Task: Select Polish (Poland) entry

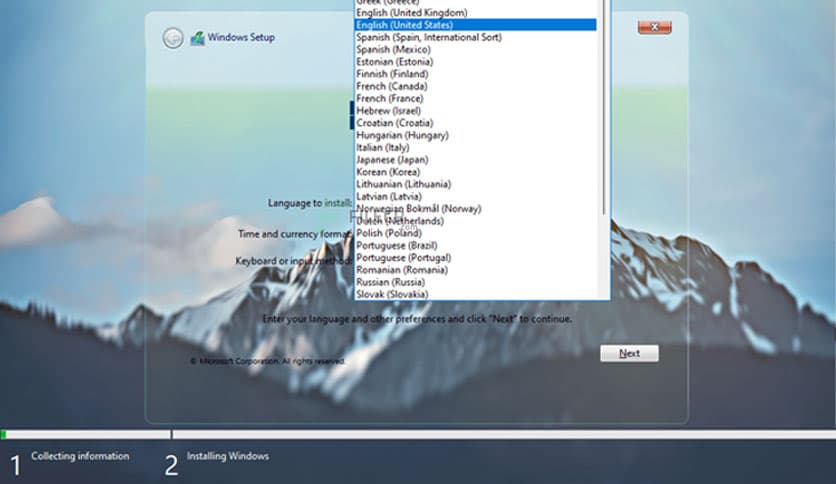Action: pos(476,233)
